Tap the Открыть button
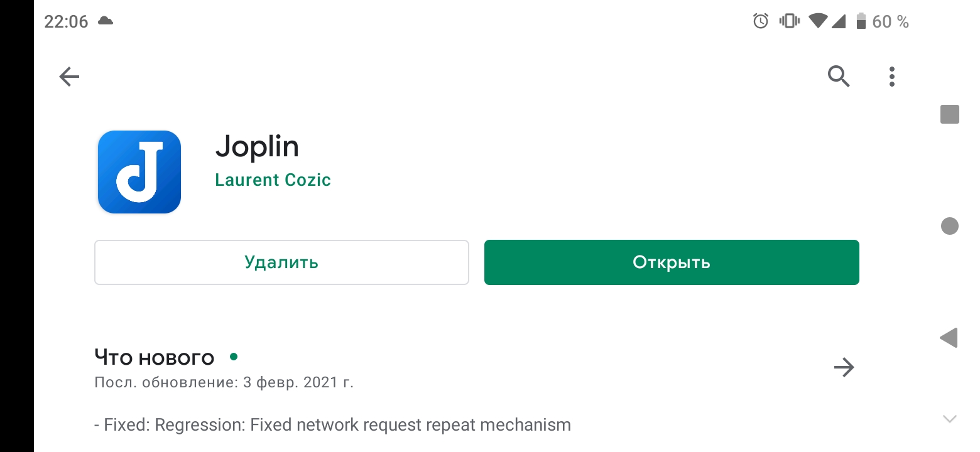980x452 pixels. tap(672, 262)
